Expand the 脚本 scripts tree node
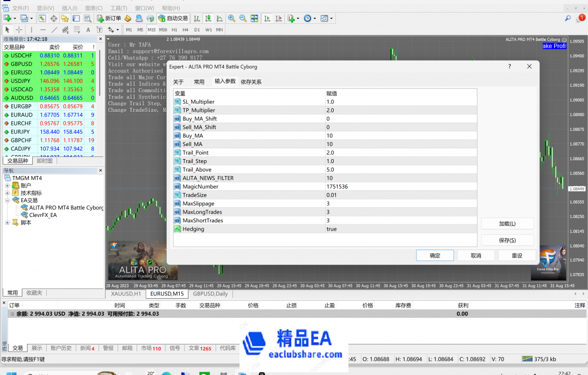Viewport: 588px width, 375px height. [x=8, y=222]
